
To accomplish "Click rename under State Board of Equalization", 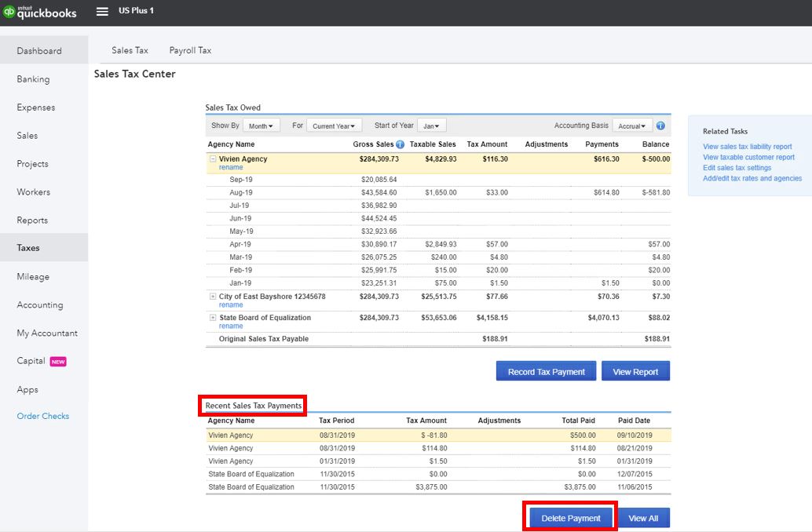I will click(x=230, y=326).
